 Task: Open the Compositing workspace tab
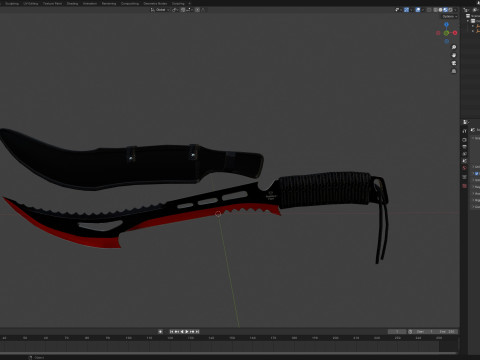click(x=130, y=3)
